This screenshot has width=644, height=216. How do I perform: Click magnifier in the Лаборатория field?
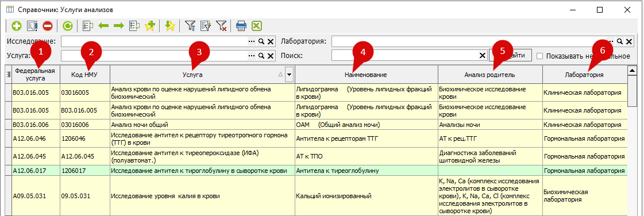click(619, 41)
